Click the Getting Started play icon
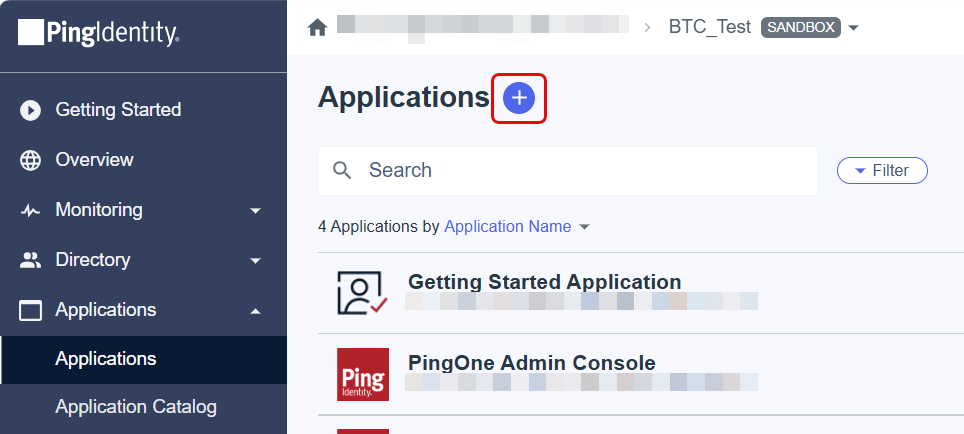 point(30,111)
